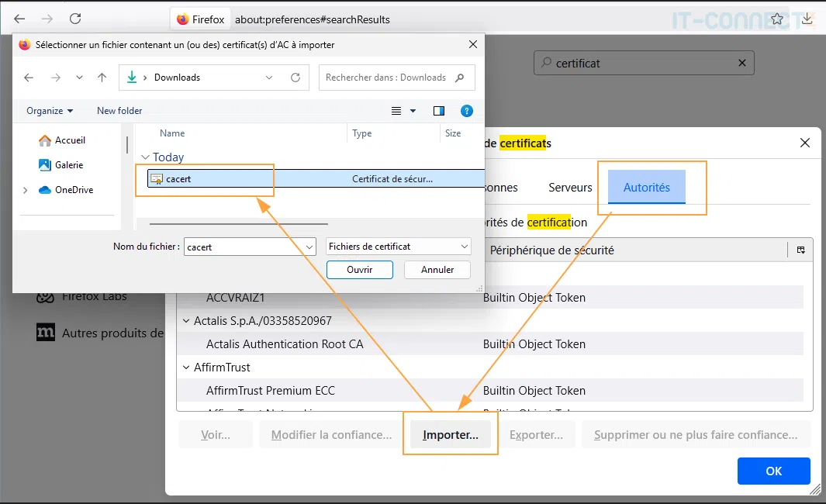Expand the OneDrive tree node
This screenshot has height=504, width=826.
click(26, 190)
